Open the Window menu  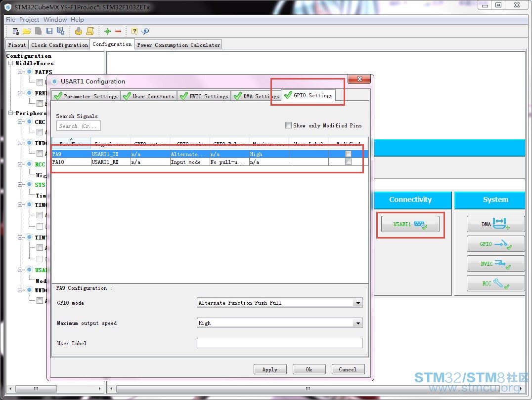pyautogui.click(x=55, y=20)
